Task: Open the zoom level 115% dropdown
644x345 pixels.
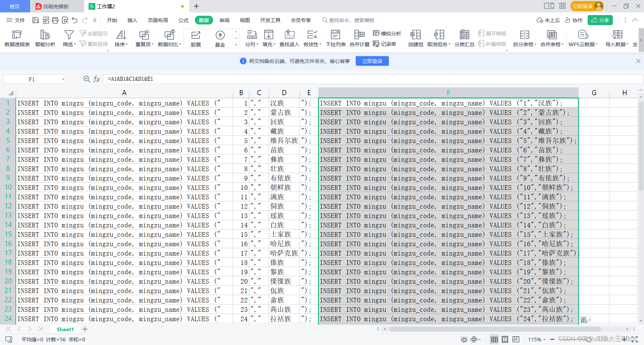Action: pyautogui.click(x=537, y=339)
